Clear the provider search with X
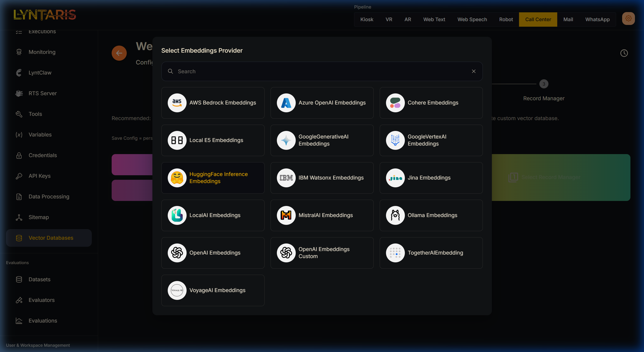 [474, 71]
